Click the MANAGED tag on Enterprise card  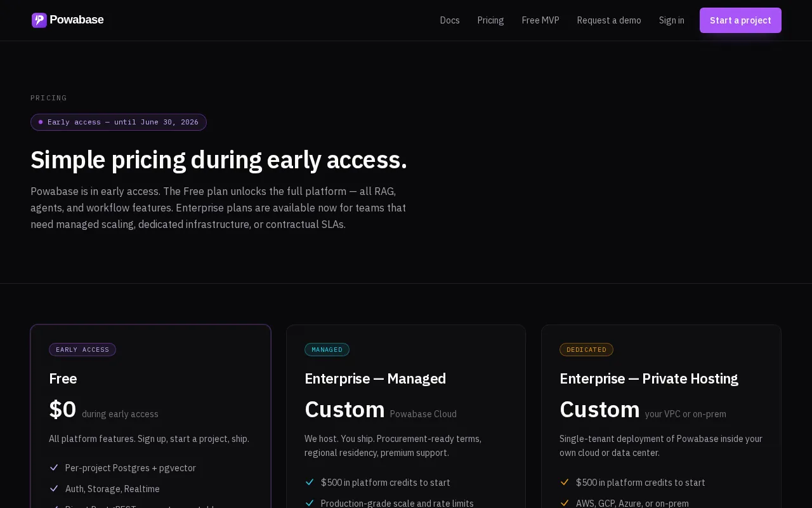[x=327, y=350]
